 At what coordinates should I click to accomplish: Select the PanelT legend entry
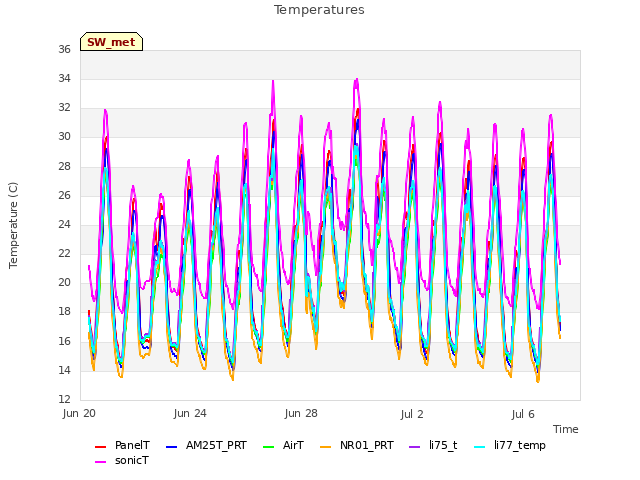point(122,445)
